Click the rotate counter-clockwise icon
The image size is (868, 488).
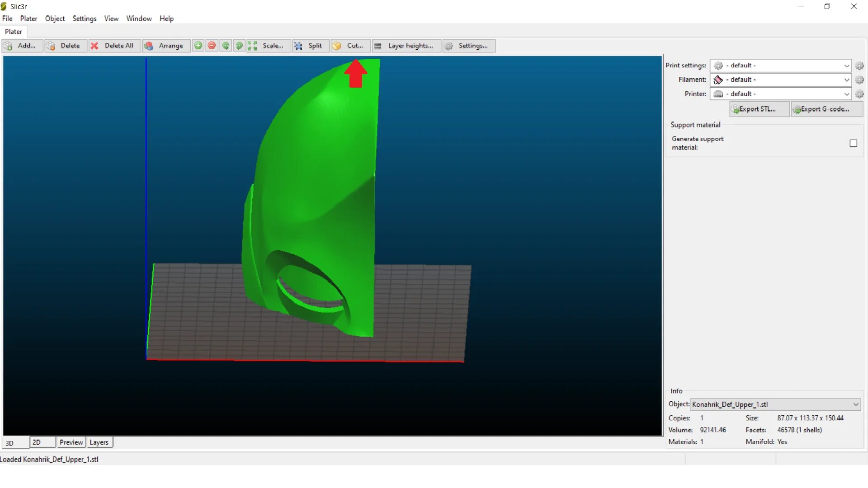pos(226,46)
